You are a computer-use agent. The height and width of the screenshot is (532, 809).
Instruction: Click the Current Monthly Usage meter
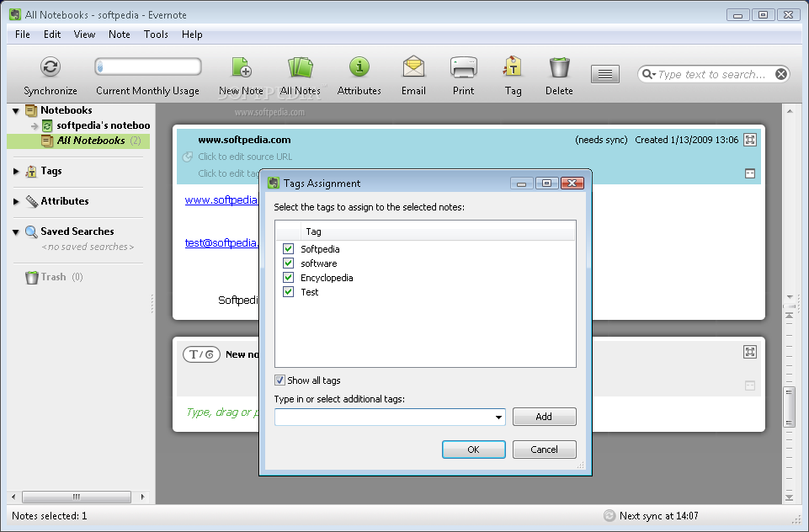pos(148,66)
